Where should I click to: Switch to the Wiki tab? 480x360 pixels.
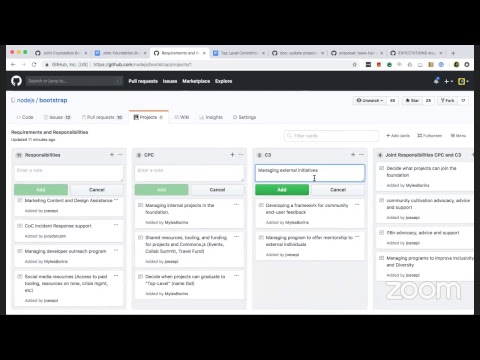tap(182, 117)
